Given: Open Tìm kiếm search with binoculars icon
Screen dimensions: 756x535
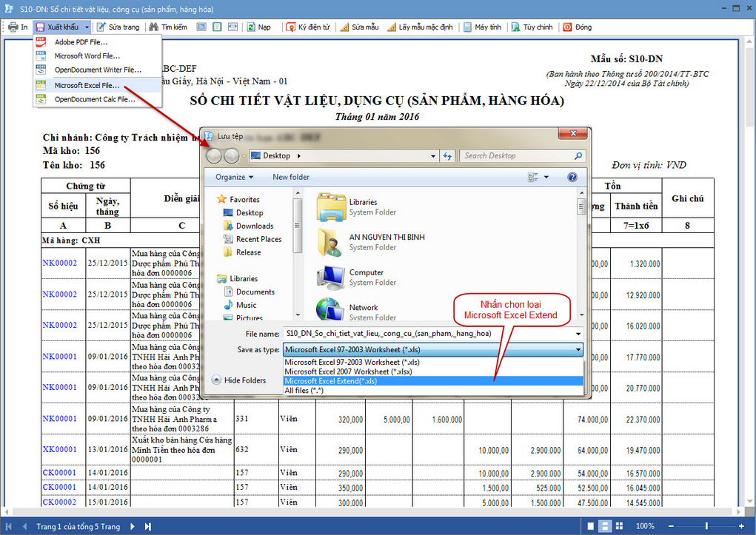Looking at the screenshot, I should pos(168,27).
